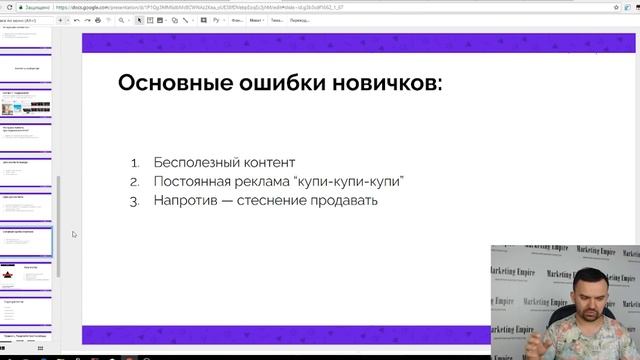Add a new slide with the plus button
The image size is (640, 360).
[60, 20]
